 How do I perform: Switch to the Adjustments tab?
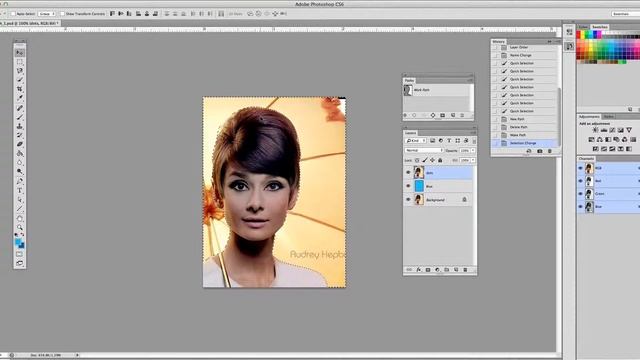589,117
